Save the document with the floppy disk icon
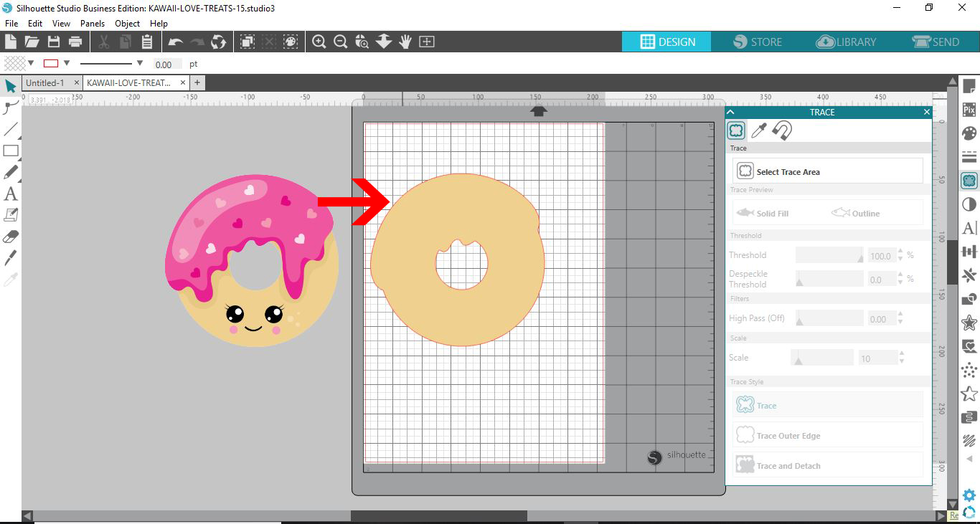Screen dimensions: 980x524 pos(53,42)
